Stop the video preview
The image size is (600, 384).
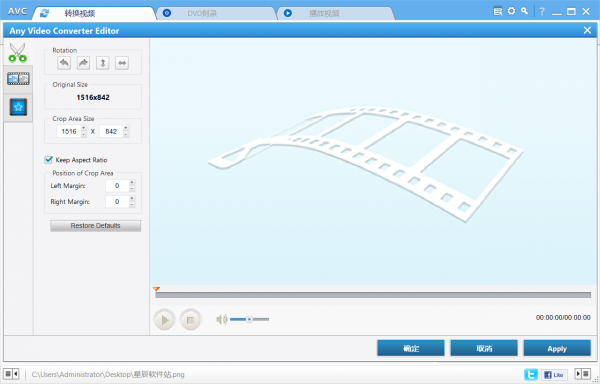190,320
